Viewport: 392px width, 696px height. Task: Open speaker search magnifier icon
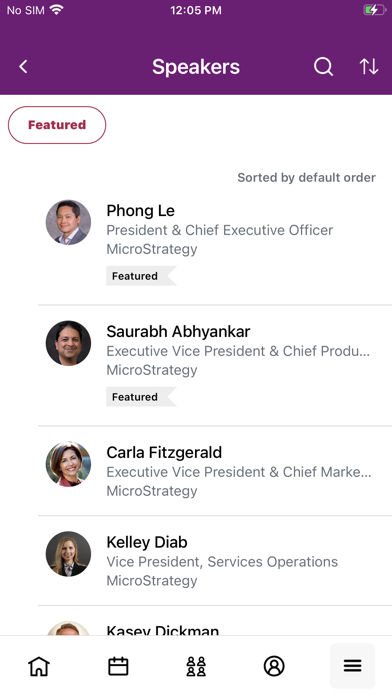(323, 67)
